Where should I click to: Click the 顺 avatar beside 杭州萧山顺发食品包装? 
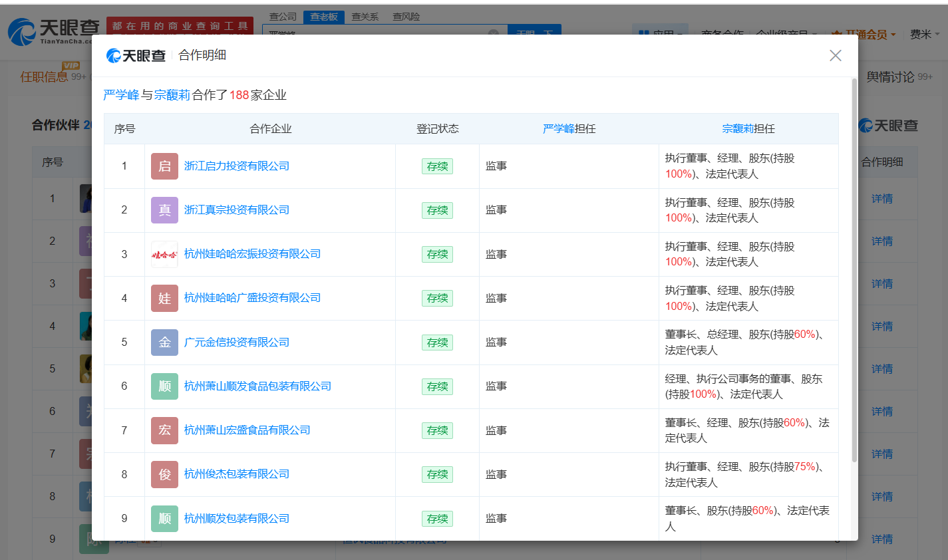[x=164, y=386]
